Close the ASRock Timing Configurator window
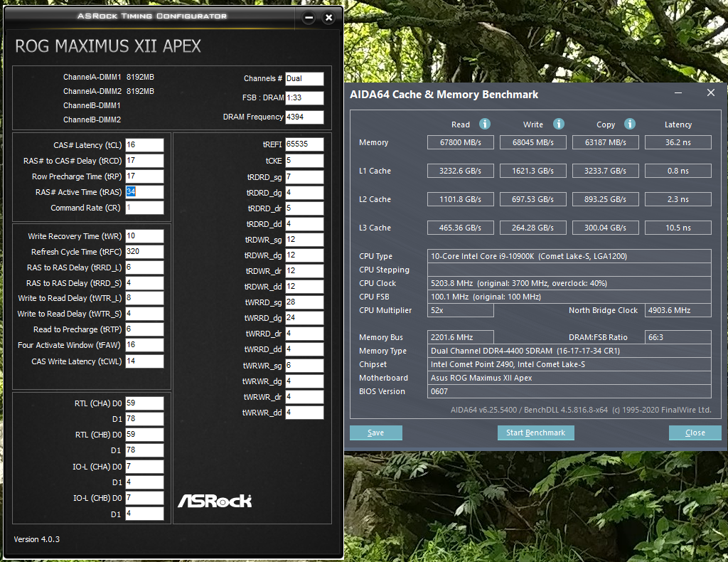The width and height of the screenshot is (728, 562). [x=328, y=18]
